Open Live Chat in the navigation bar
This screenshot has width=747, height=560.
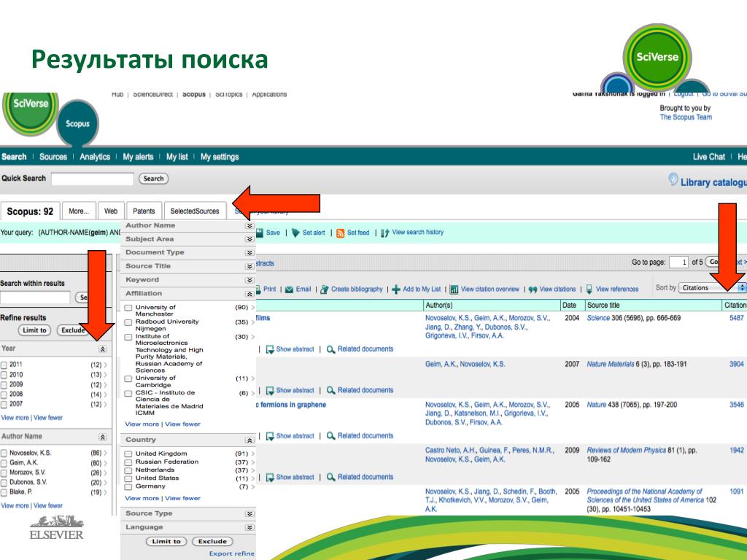709,157
